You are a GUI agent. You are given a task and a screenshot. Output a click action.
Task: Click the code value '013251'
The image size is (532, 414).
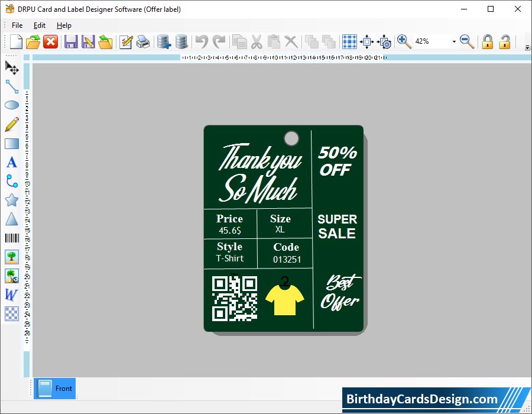click(x=287, y=259)
